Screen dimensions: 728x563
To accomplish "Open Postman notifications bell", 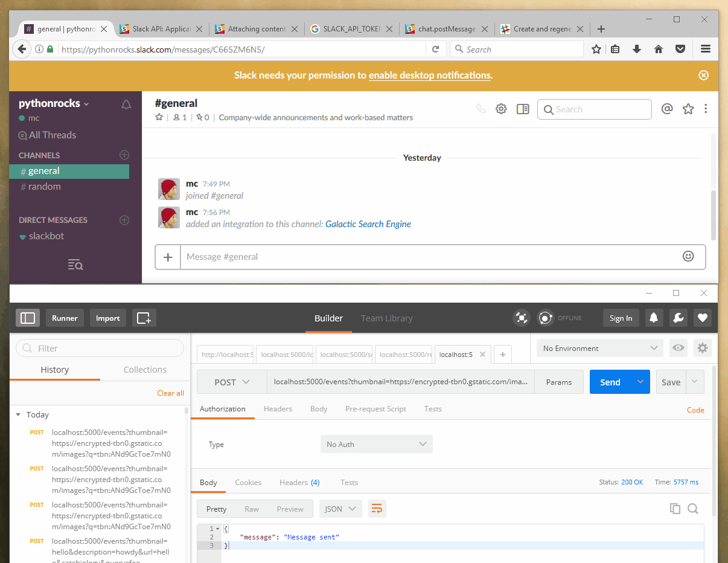I will tap(654, 318).
